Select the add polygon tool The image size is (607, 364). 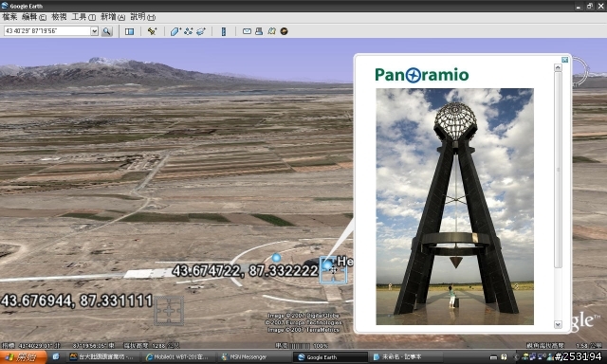click(x=175, y=31)
